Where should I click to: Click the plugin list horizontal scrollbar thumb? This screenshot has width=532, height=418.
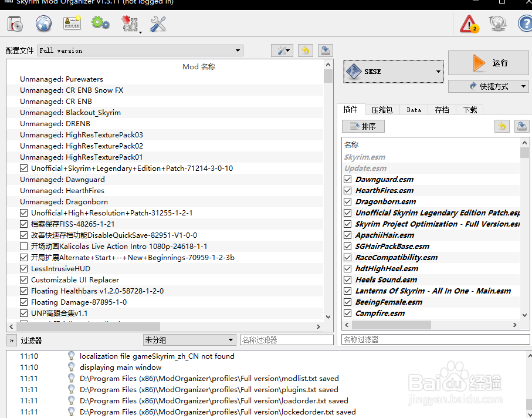[392, 325]
